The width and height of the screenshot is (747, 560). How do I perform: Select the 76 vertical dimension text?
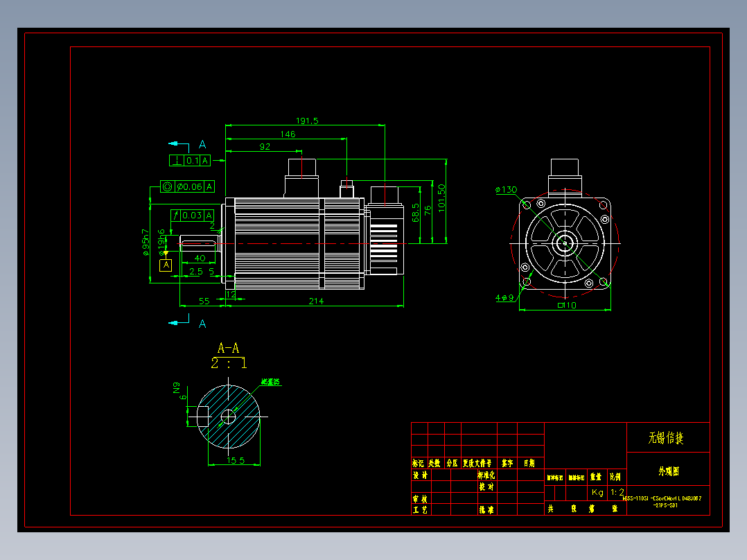coord(428,210)
